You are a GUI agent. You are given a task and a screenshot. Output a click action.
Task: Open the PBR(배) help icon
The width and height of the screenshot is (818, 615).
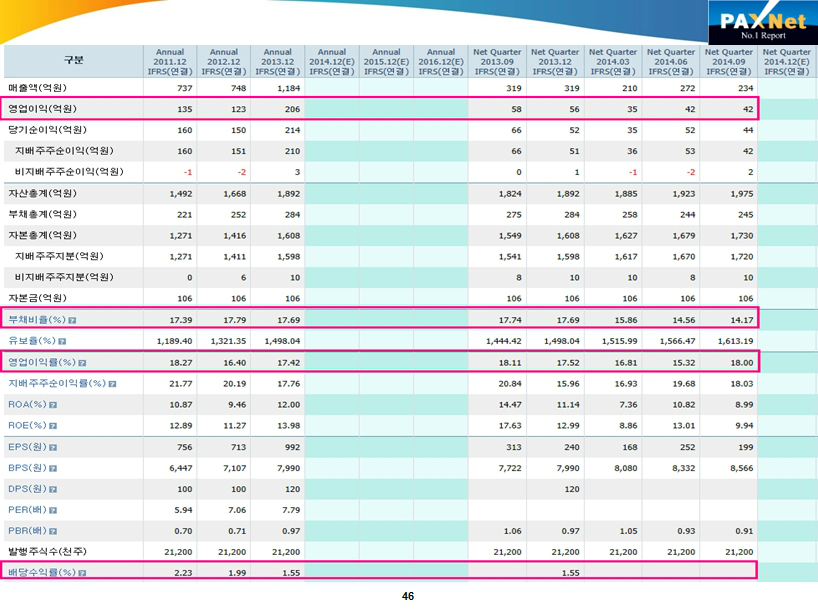point(53,531)
